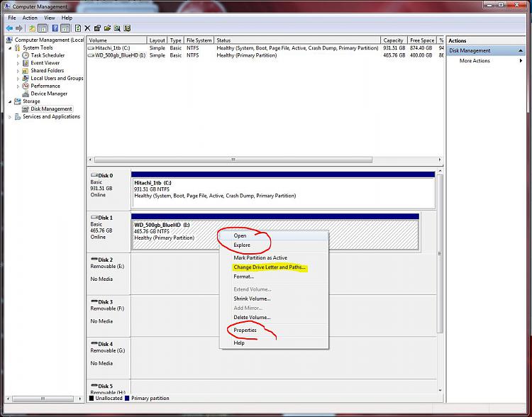Select Change Drive Letter and Paths
The height and width of the screenshot is (417, 532).
point(274,267)
